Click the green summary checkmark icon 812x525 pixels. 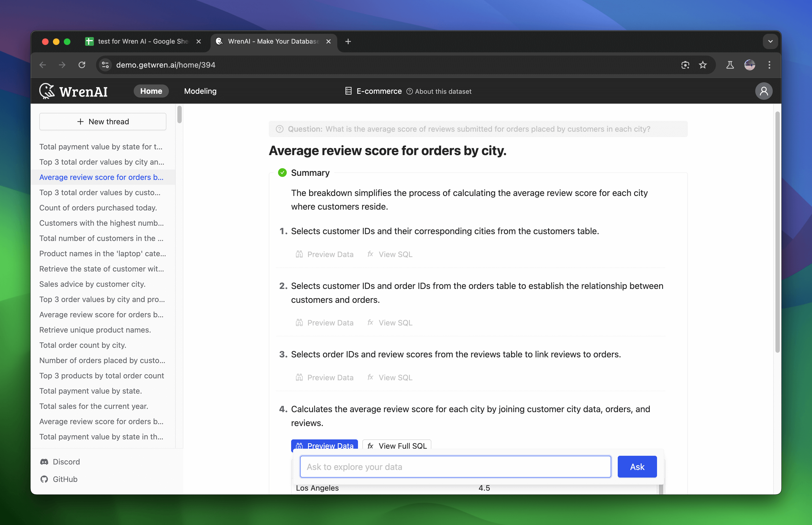tap(282, 173)
